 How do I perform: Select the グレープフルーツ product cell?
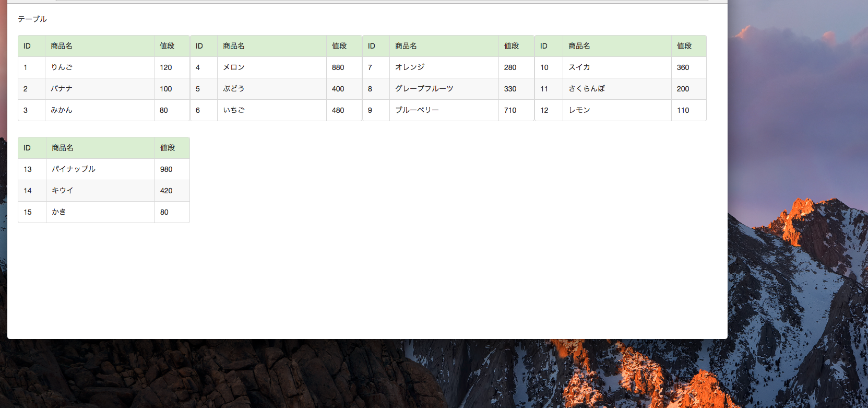[x=444, y=89]
